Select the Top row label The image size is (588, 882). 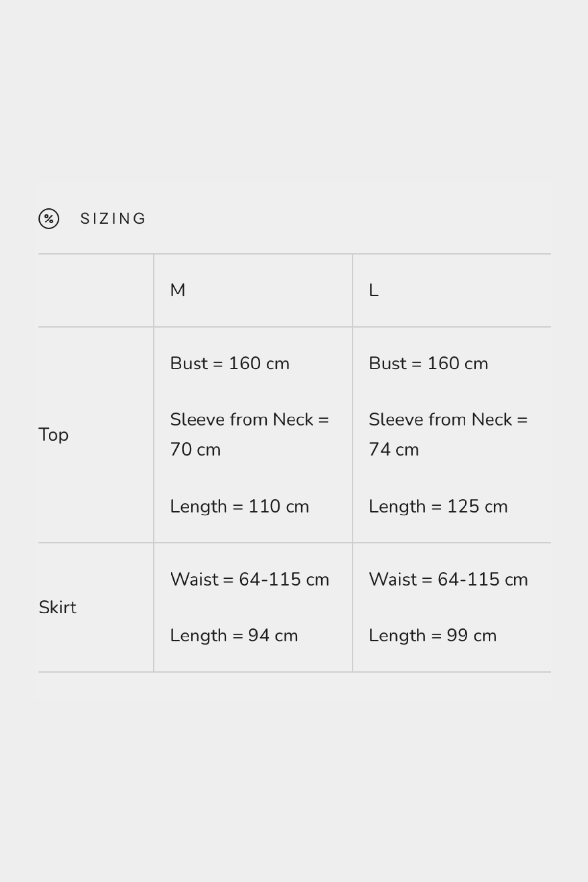pyautogui.click(x=53, y=435)
